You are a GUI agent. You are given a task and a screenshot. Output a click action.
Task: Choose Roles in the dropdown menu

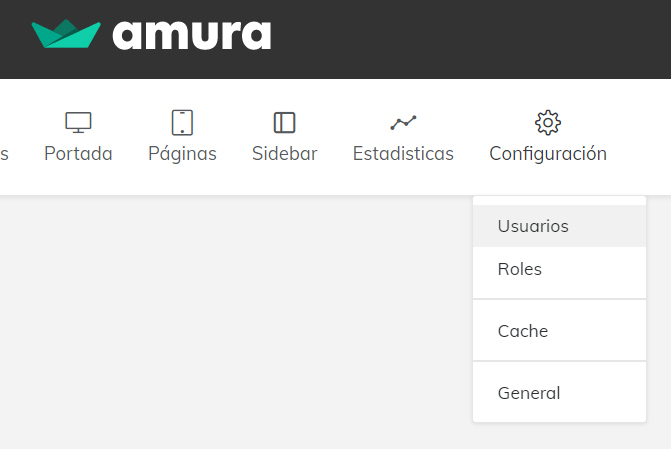pyautogui.click(x=520, y=269)
